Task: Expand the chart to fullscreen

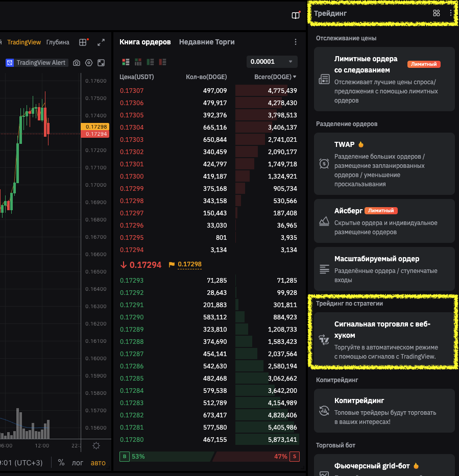Action: pyautogui.click(x=101, y=42)
